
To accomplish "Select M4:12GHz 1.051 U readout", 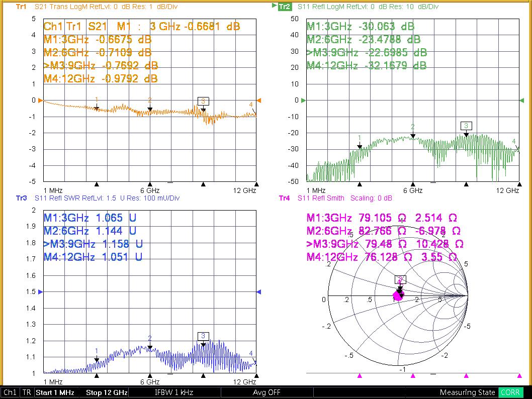I will click(93, 257).
